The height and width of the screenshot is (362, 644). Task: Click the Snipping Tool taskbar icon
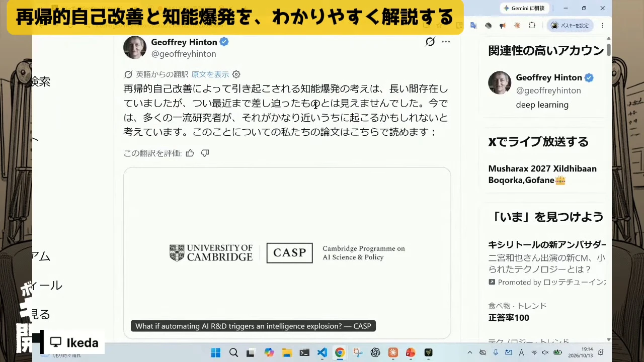tap(358, 352)
